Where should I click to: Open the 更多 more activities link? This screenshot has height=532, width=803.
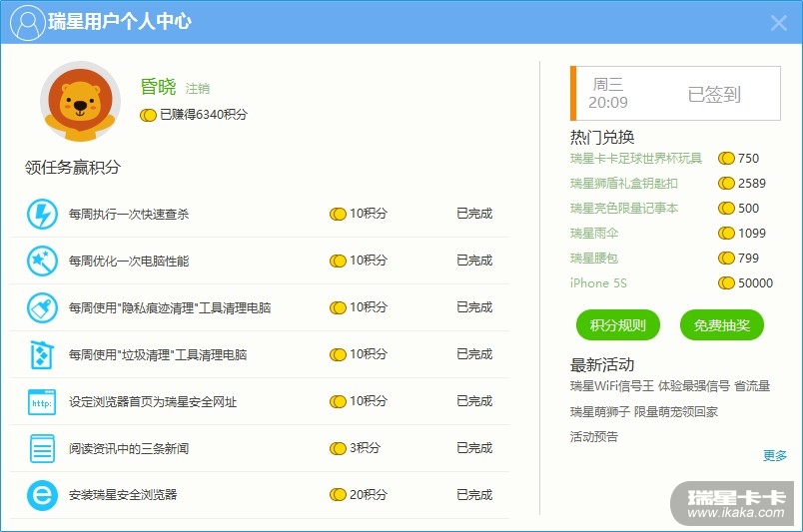point(775,456)
